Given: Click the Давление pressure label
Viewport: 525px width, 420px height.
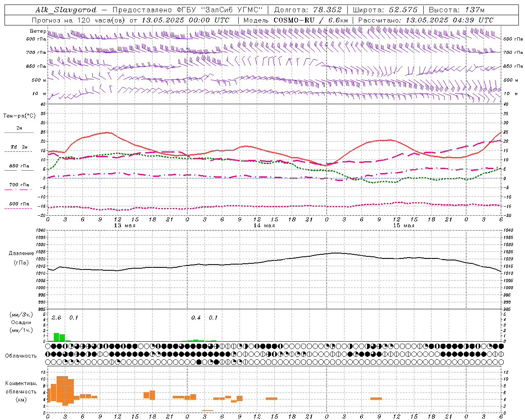Looking at the screenshot, I should (21, 253).
